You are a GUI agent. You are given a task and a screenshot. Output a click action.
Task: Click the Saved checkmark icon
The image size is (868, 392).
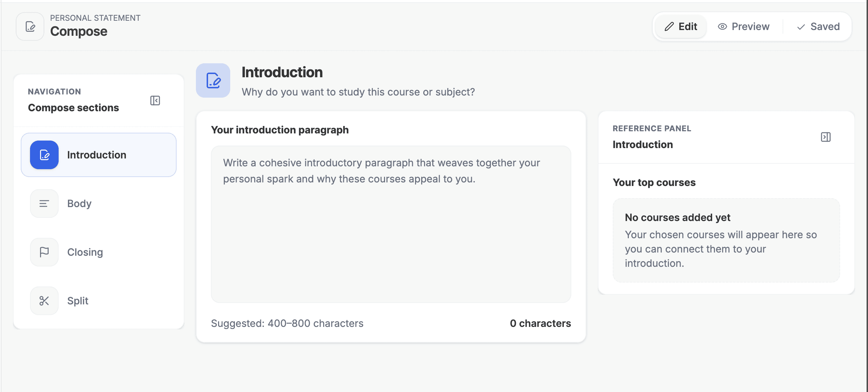[801, 27]
